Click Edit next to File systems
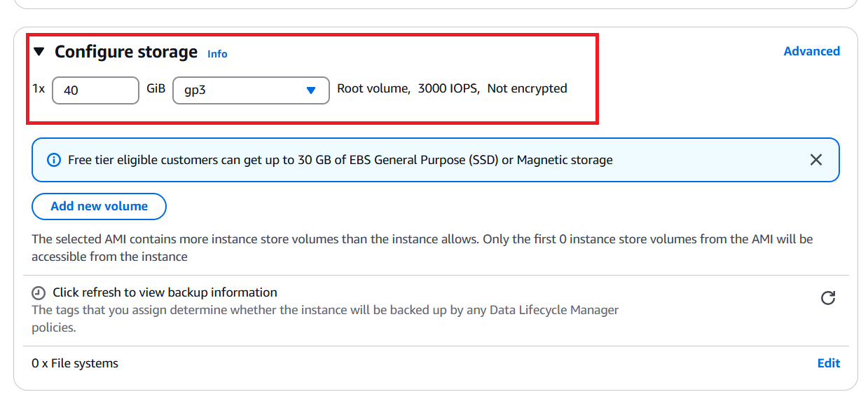This screenshot has width=868, height=406. coord(828,363)
